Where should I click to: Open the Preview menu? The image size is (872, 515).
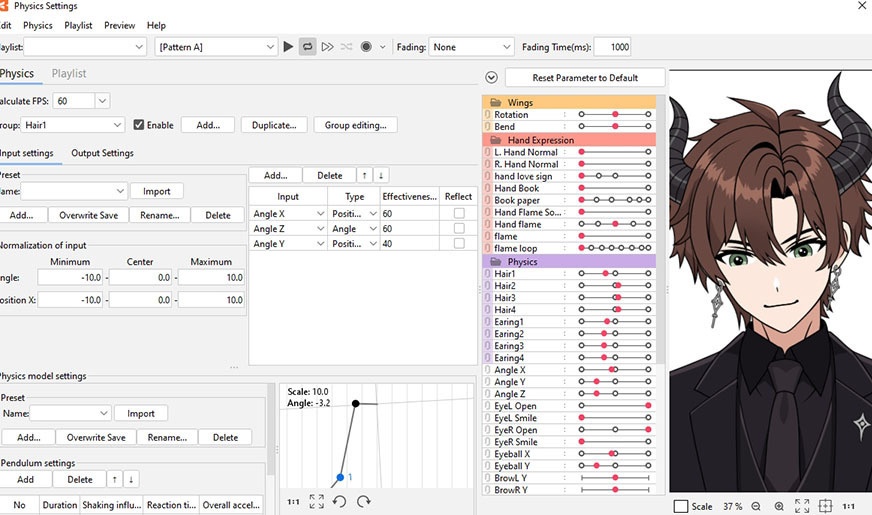120,25
